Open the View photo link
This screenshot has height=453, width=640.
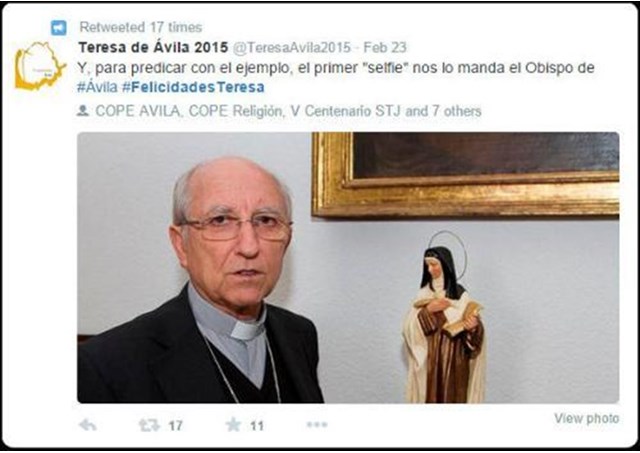587,418
